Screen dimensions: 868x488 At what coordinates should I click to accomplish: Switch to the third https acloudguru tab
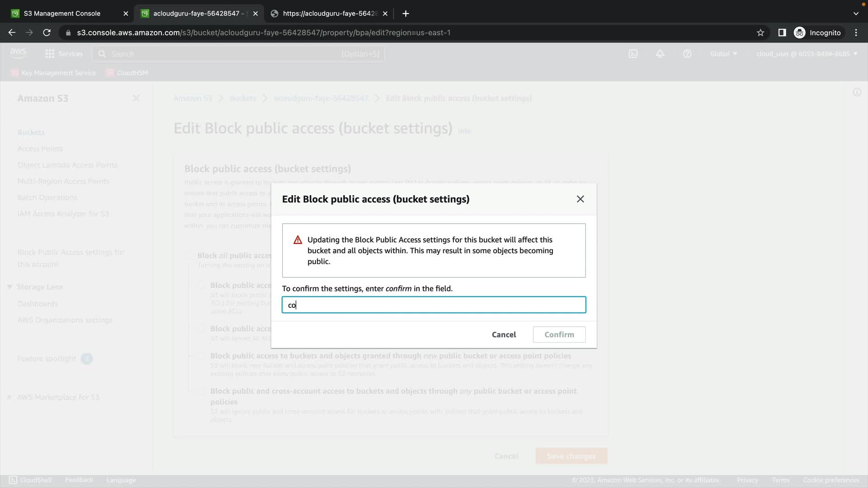click(x=329, y=14)
